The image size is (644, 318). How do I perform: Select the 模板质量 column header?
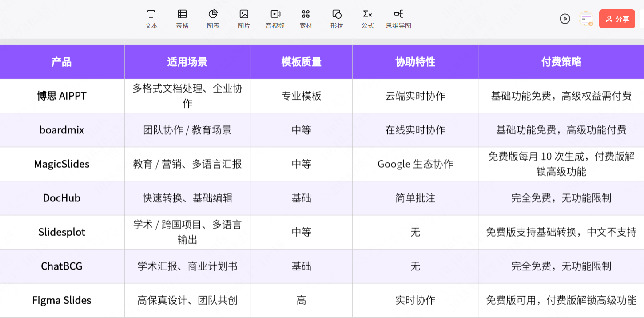(302, 62)
